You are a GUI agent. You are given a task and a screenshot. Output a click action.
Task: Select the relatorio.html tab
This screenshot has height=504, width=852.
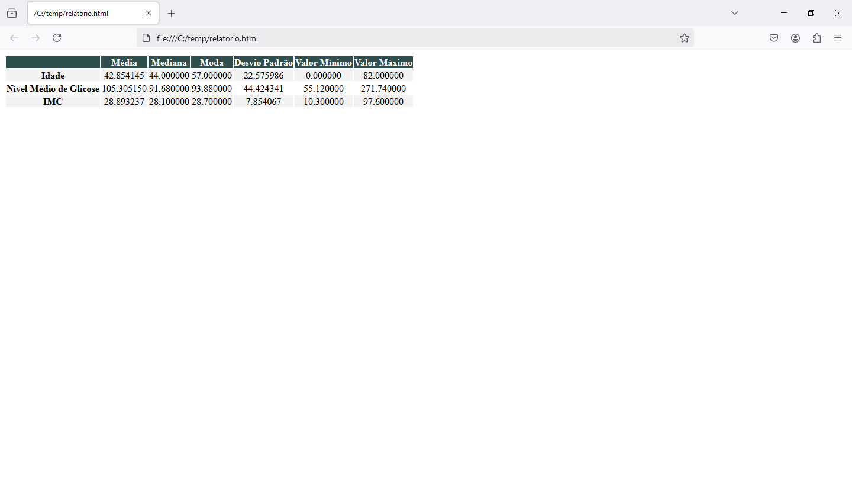(83, 13)
